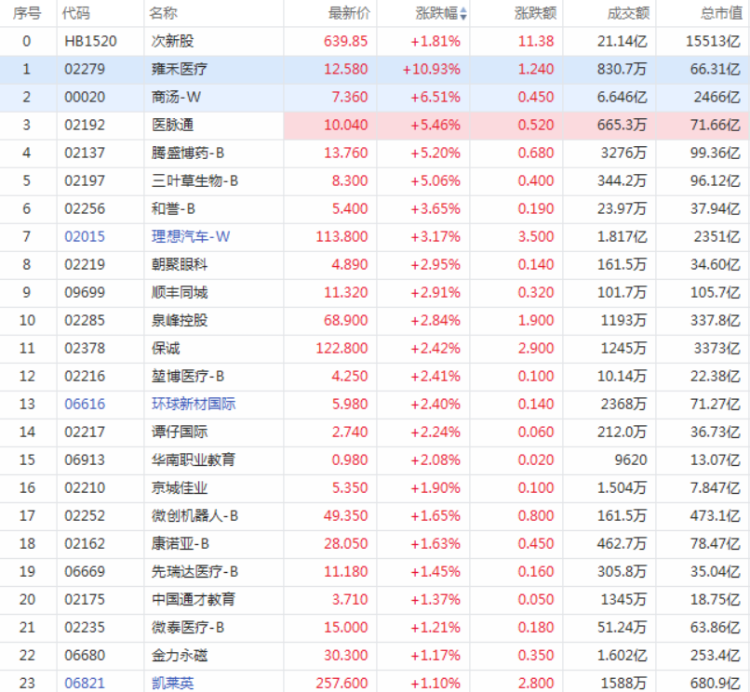Select the HB1520 code cell
750x692 pixels.
tap(91, 41)
